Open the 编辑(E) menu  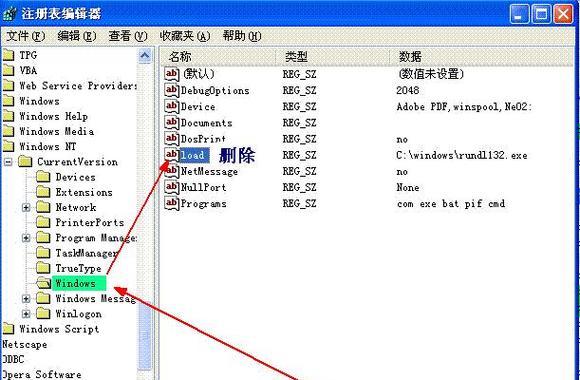point(77,36)
